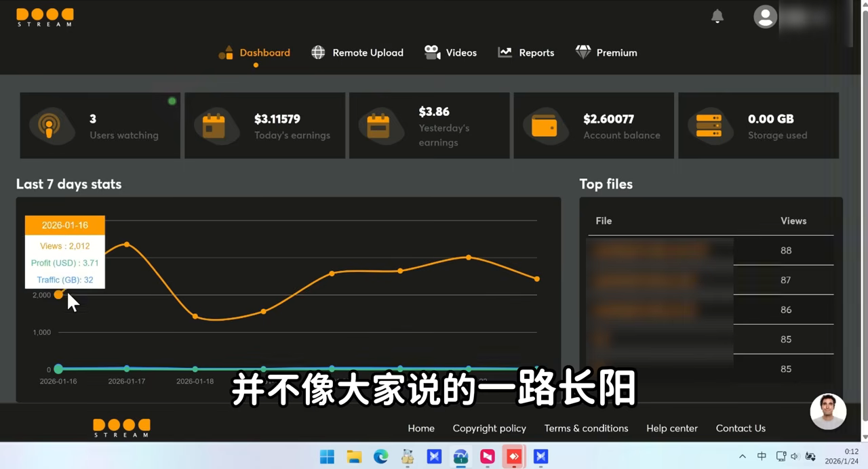Screen dimensions: 868x469
Task: Open the Reports page
Action: [526, 53]
